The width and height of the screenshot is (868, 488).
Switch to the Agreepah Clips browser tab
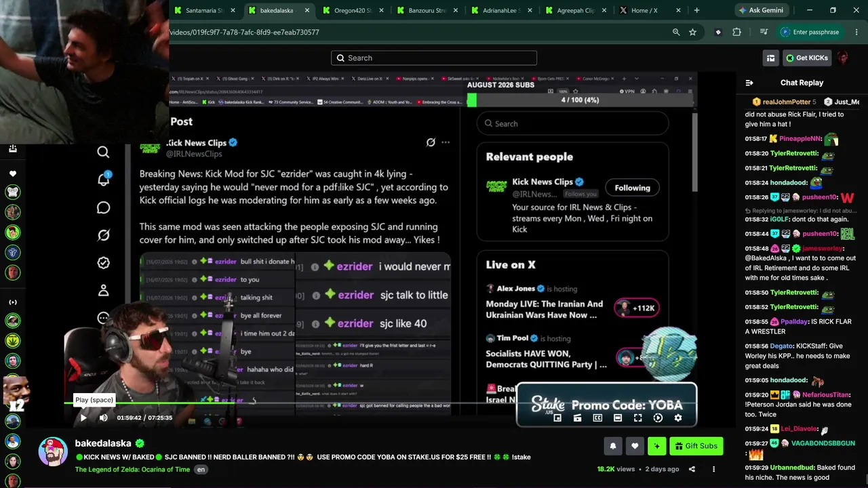point(576,10)
